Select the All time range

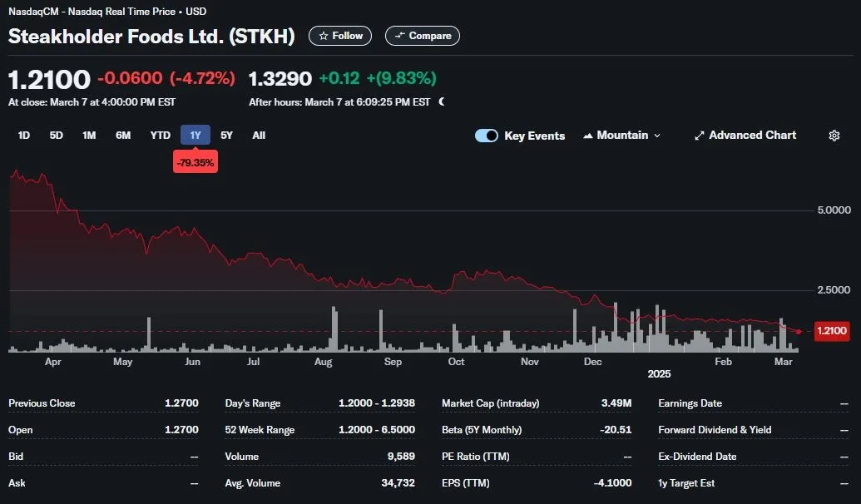click(259, 135)
